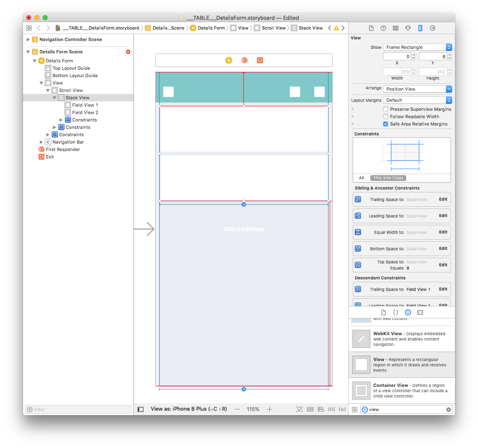Edit the Trailing Space to Superview constraint
Screen dimensions: 478x448
(443, 199)
